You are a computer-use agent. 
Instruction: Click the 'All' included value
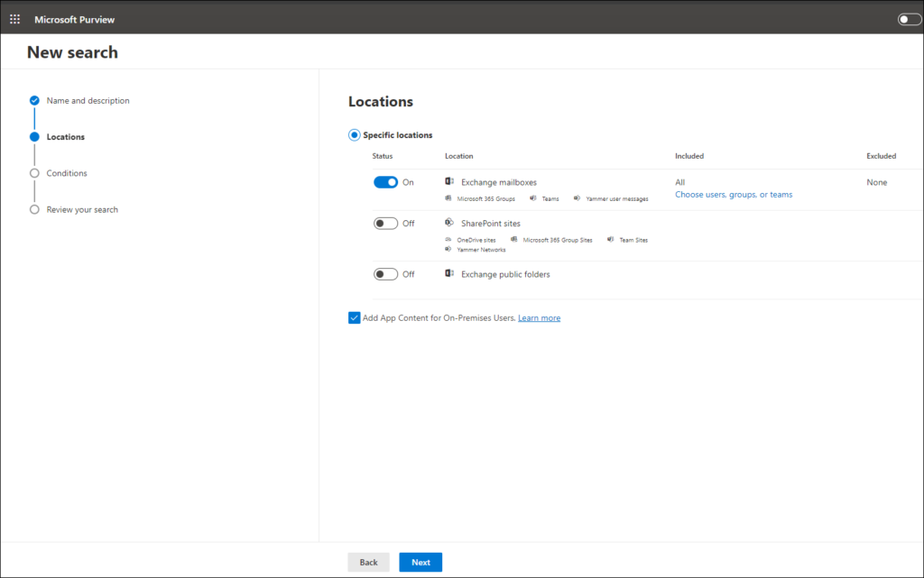680,182
